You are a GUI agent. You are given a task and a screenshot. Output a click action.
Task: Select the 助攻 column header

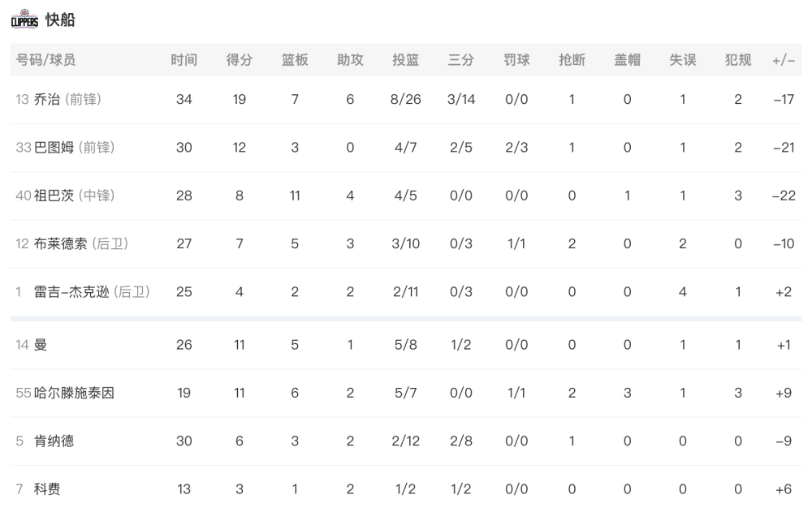350,60
